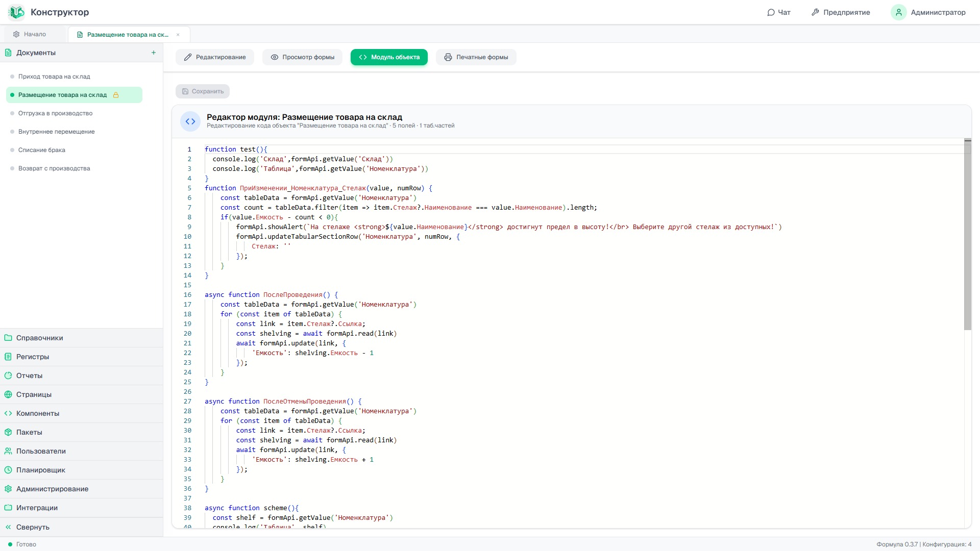This screenshot has width=980, height=551.
Task: Click the lock icon beside Размещение товара
Action: [x=116, y=95]
